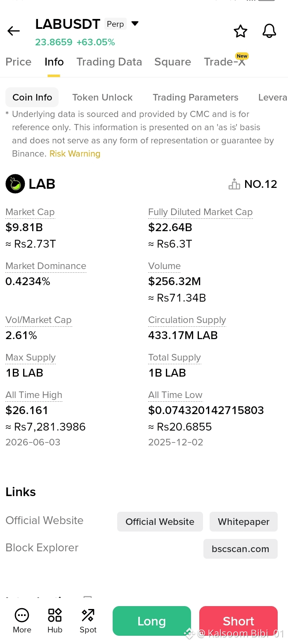
Task: Open the More menu icon
Action: pyautogui.click(x=22, y=615)
